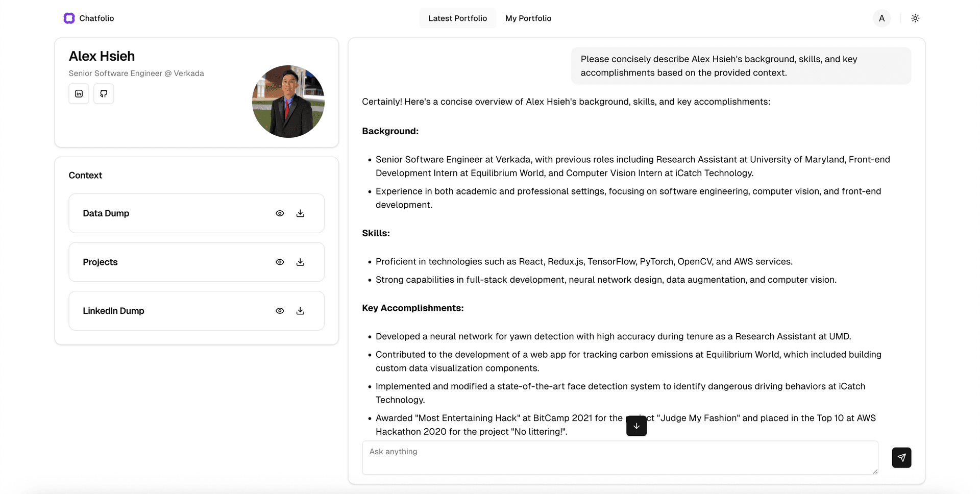Image resolution: width=980 pixels, height=494 pixels.
Task: Open Alex's GitHub profile
Action: [104, 93]
